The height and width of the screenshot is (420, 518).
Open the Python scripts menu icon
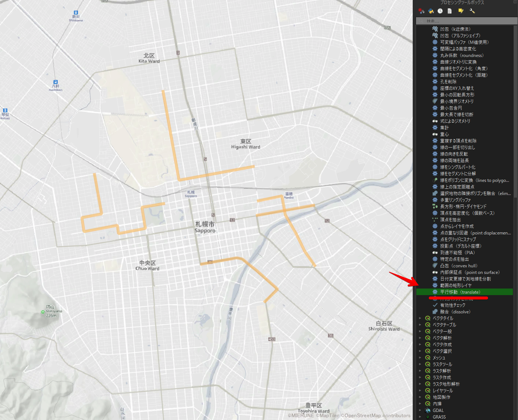(431, 11)
